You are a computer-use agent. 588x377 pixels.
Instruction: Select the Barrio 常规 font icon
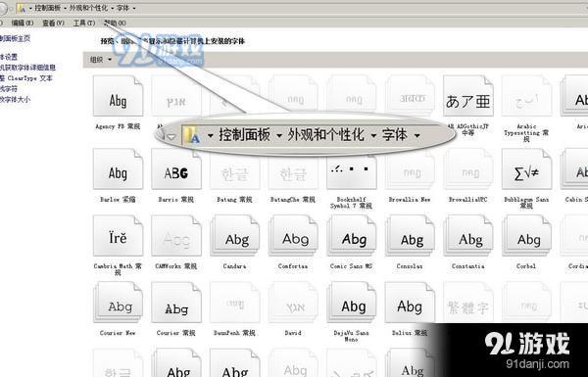click(176, 169)
